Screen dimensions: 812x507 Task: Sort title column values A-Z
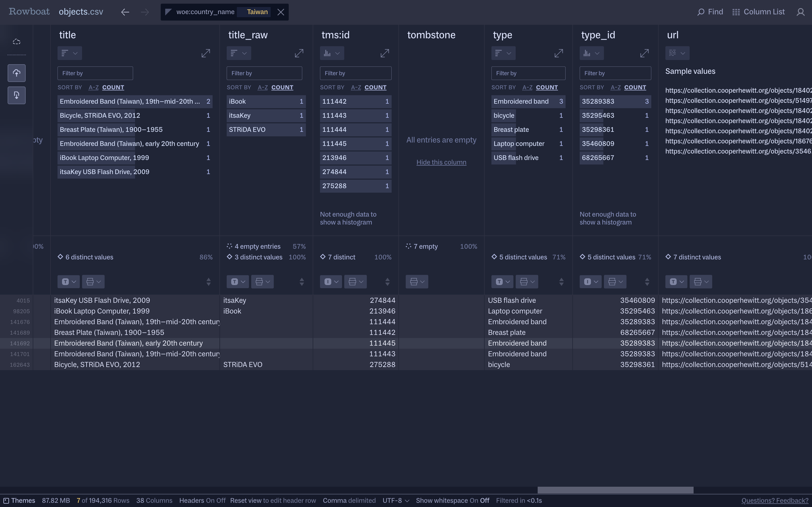(94, 88)
